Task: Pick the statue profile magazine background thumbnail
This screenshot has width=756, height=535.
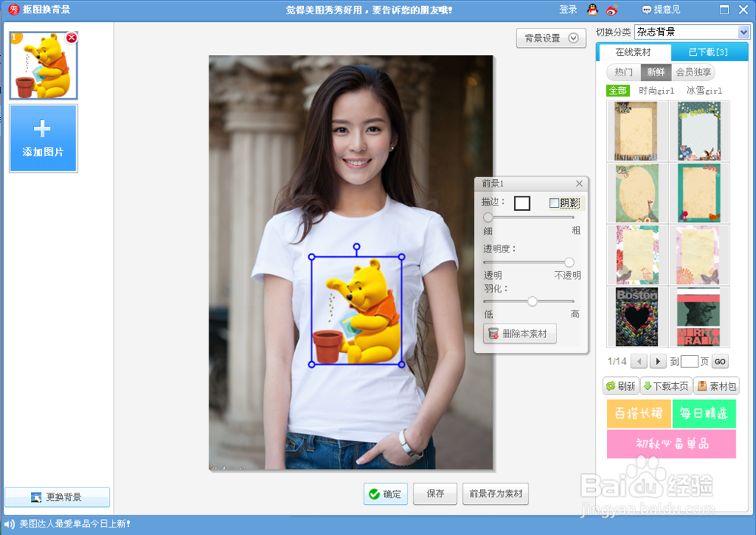Action: click(x=699, y=317)
